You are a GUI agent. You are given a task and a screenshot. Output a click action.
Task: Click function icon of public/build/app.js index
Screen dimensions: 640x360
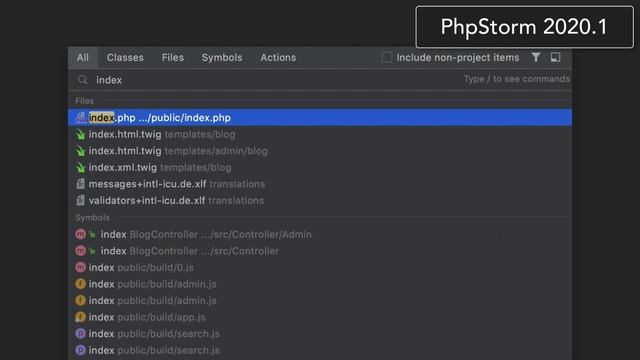[x=80, y=317]
